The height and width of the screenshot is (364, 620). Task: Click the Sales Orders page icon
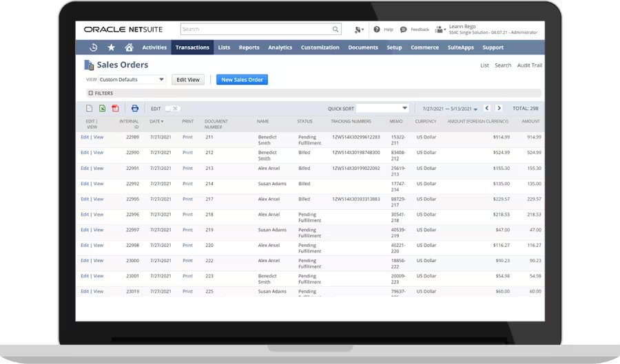tap(89, 65)
